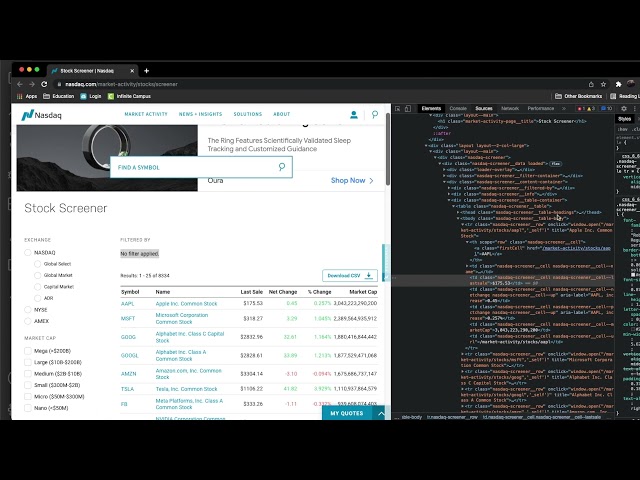Check the Micro ($50M-$300M) market cap box
Image resolution: width=640 pixels, height=480 pixels.
(28, 397)
